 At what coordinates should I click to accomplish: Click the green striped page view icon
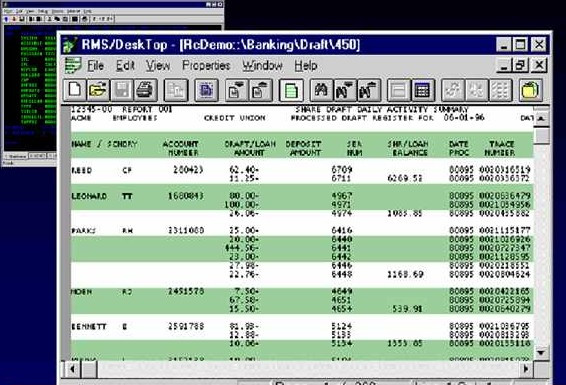(x=291, y=90)
